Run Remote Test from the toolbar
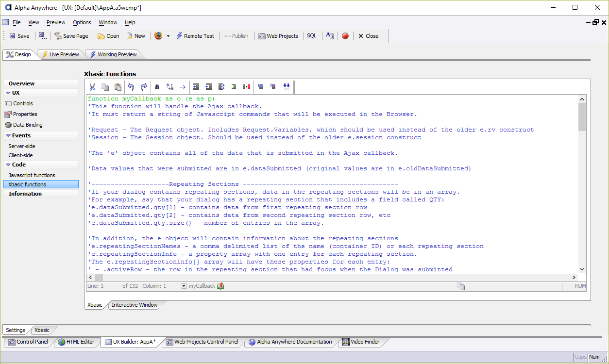This screenshot has height=364, width=609. click(195, 36)
